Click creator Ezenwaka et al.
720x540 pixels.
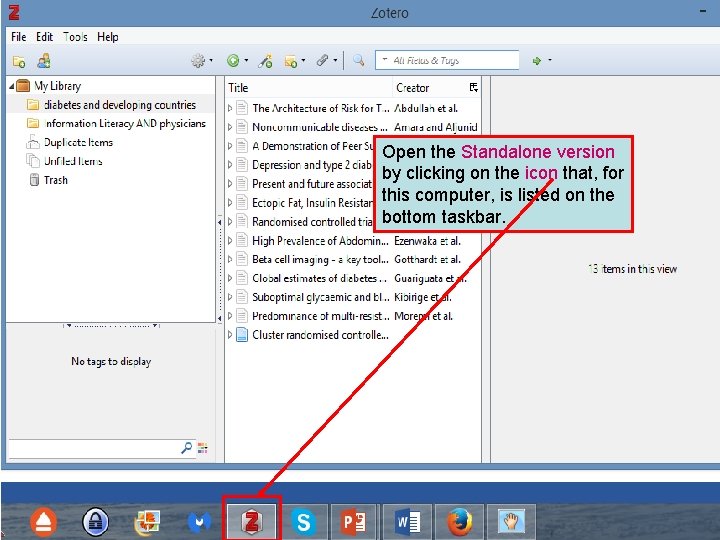point(428,241)
